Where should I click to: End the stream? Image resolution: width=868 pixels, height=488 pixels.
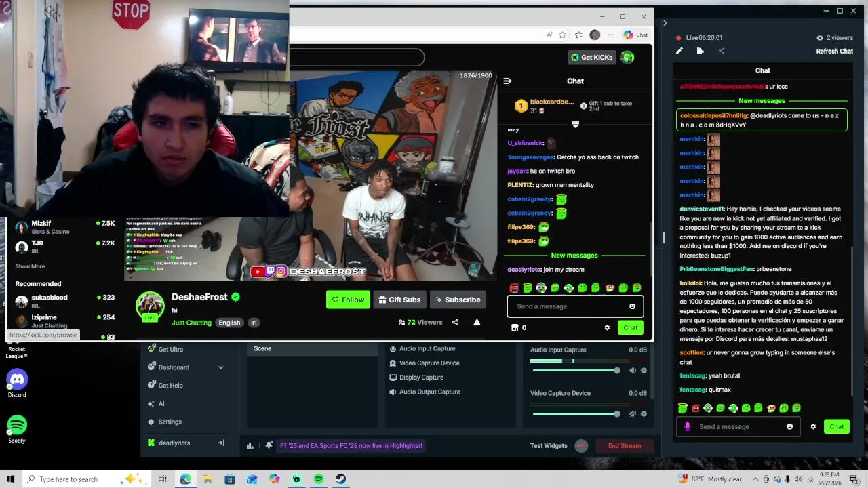click(x=625, y=445)
